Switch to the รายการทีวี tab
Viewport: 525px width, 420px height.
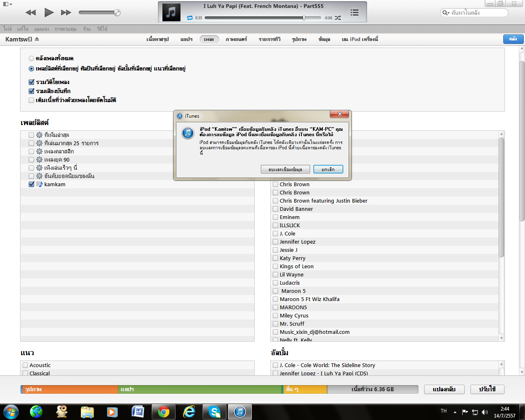(x=269, y=39)
